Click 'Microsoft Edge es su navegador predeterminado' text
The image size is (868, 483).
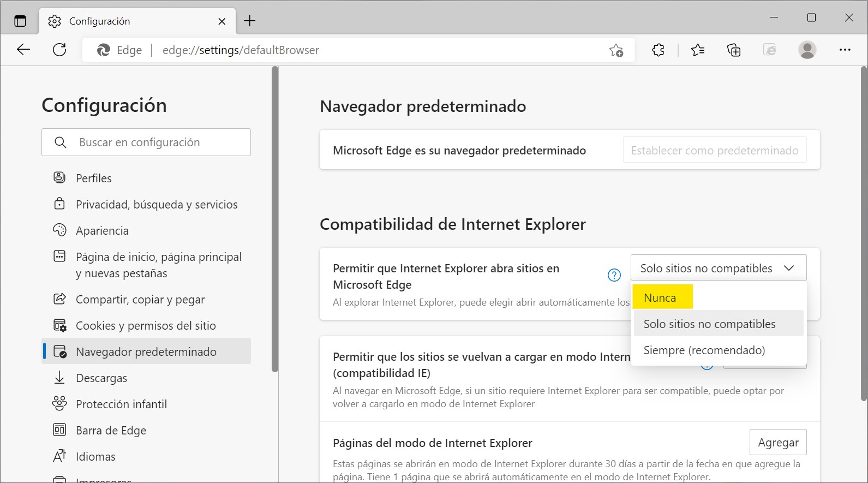tap(459, 151)
